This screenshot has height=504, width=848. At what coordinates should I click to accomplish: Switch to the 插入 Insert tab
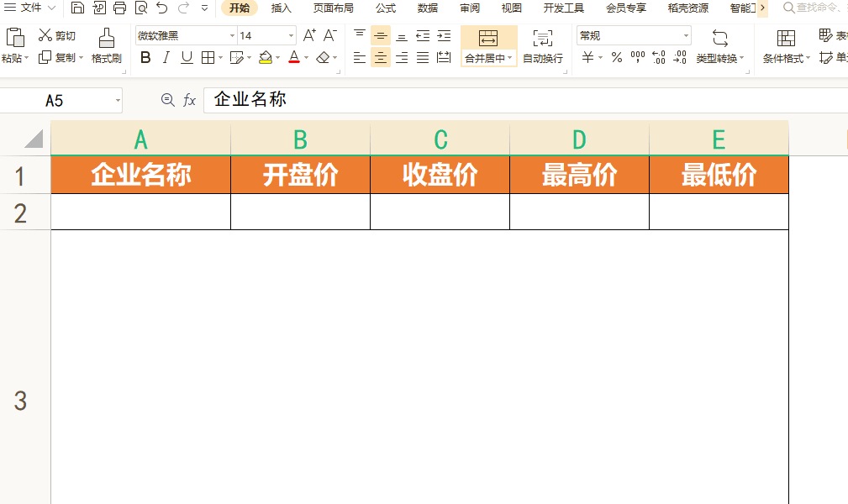click(x=282, y=8)
